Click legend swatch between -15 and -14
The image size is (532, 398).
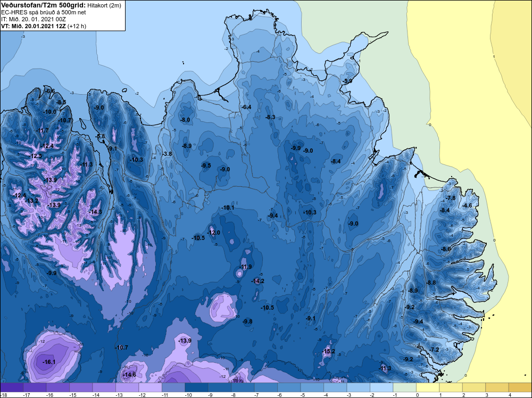(x=81, y=387)
